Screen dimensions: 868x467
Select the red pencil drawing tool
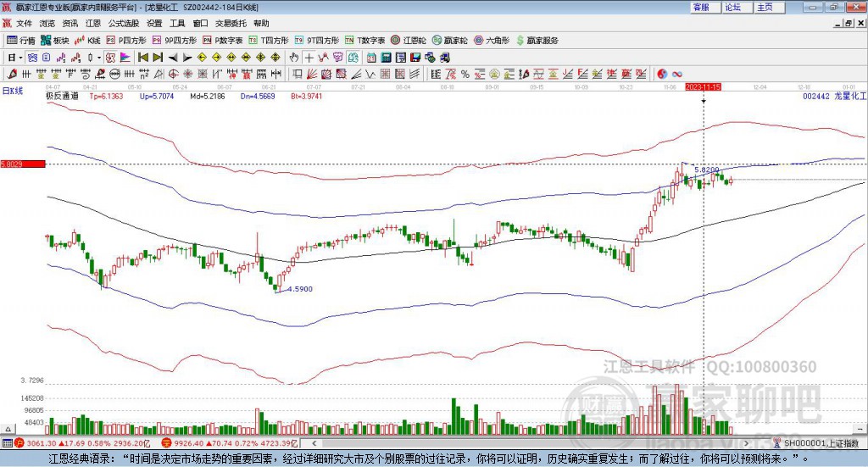[x=12, y=74]
